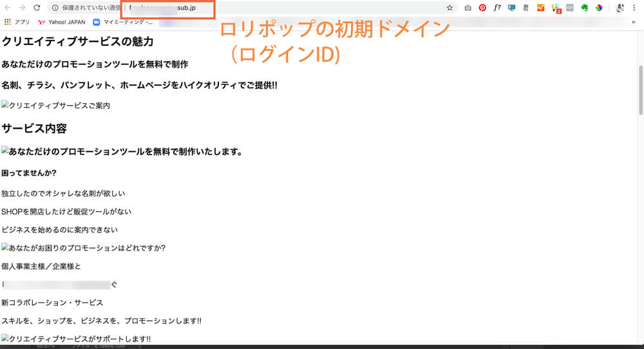Click the 困ってませんか? text

(29, 173)
